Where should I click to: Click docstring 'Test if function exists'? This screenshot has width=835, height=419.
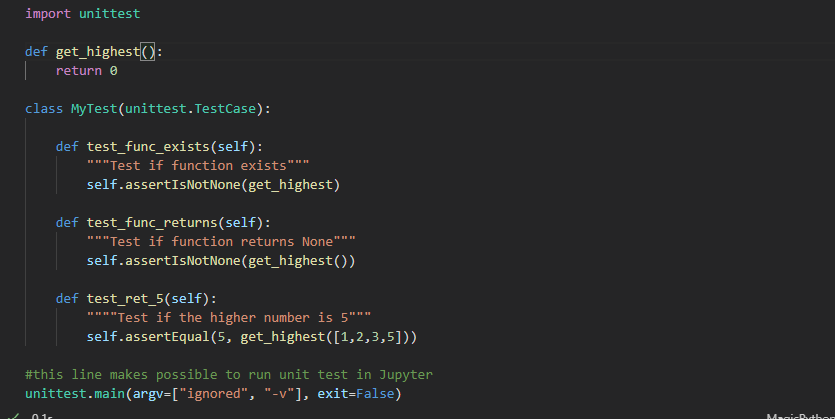pos(198,166)
